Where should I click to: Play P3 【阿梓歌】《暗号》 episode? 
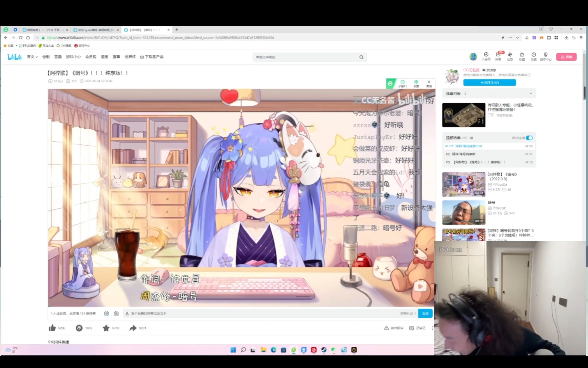point(489,162)
